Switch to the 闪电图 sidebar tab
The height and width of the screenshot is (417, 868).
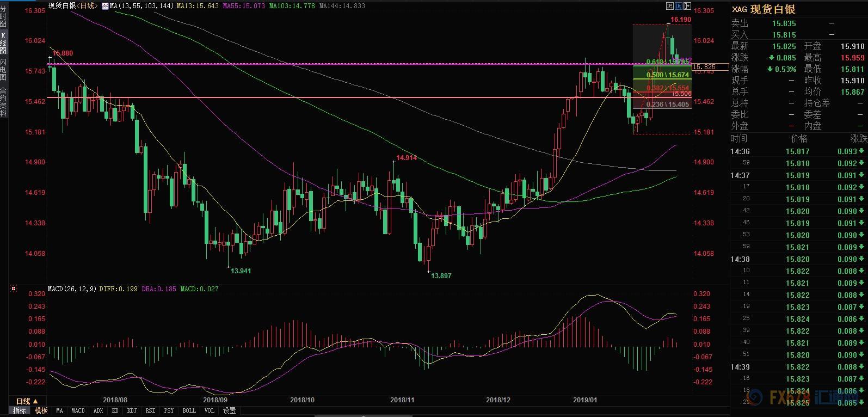3,70
